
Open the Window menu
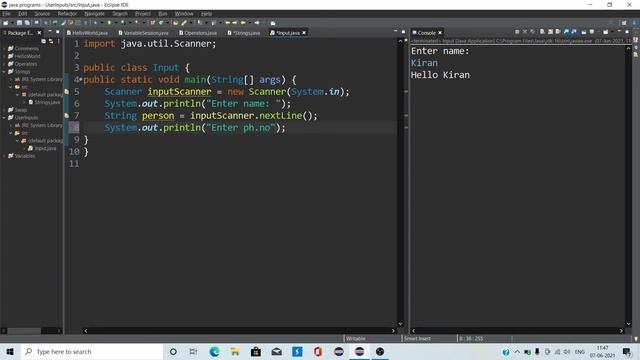[x=184, y=13]
